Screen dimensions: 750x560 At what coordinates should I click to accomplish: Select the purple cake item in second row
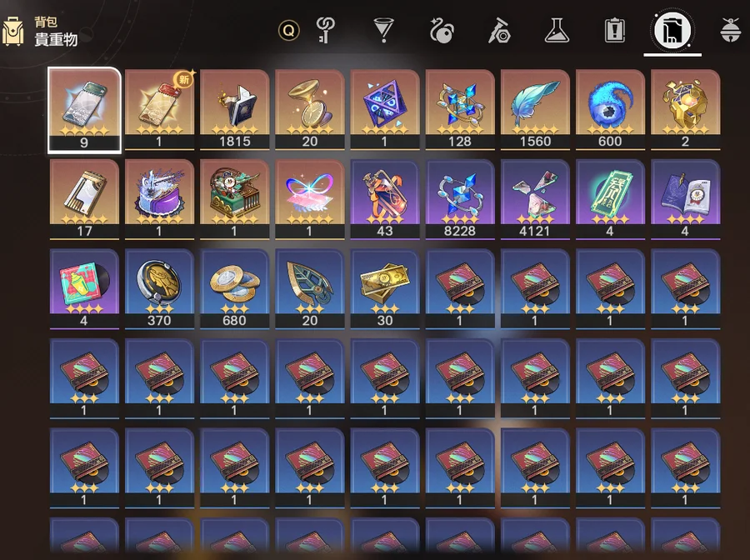(x=160, y=199)
